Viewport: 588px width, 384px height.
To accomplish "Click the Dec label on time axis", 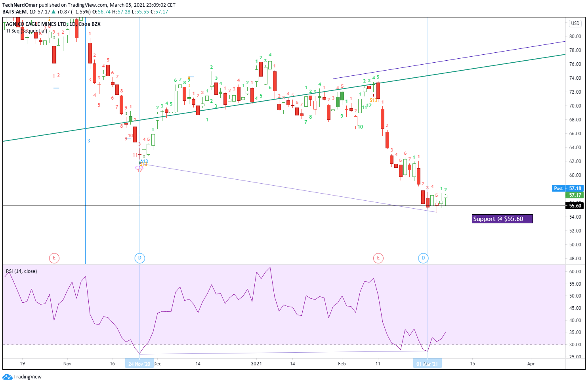I will point(157,364).
